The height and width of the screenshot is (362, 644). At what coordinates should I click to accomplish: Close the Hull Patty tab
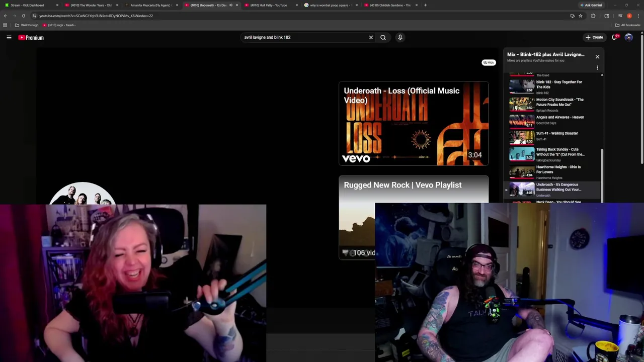(x=296, y=5)
